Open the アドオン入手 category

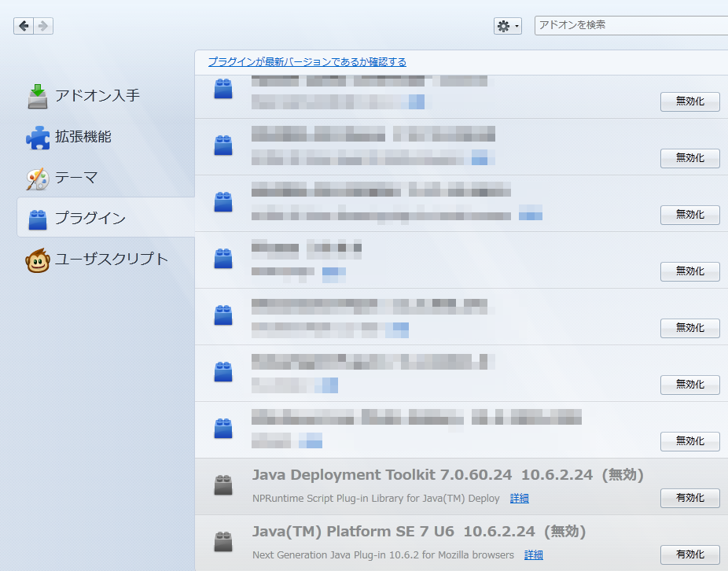pos(97,96)
